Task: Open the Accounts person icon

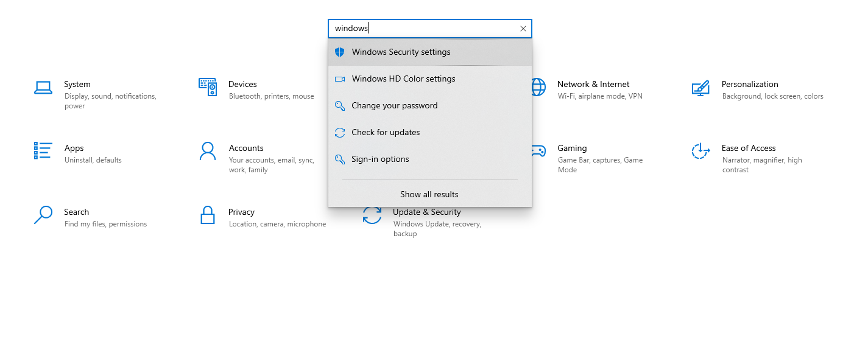Action: 208,151
